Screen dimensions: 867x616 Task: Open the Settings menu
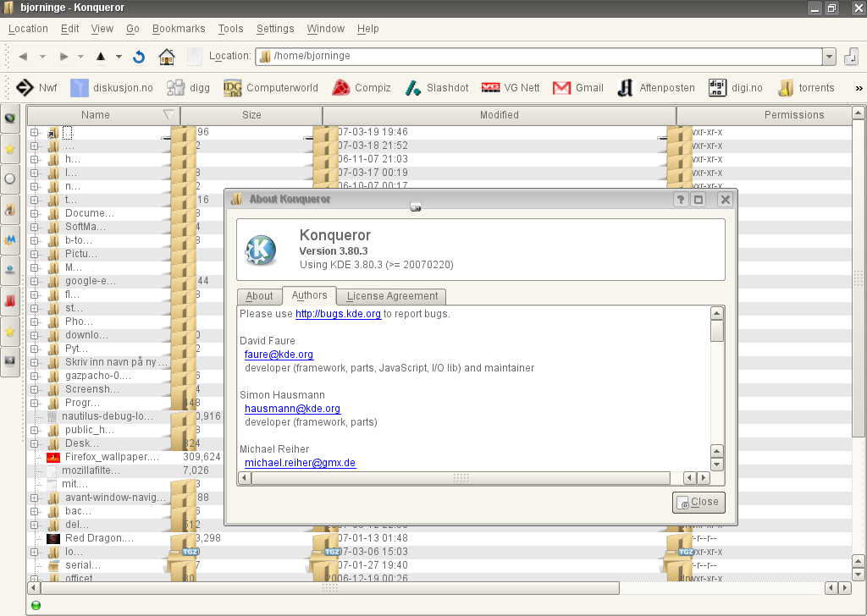point(275,29)
